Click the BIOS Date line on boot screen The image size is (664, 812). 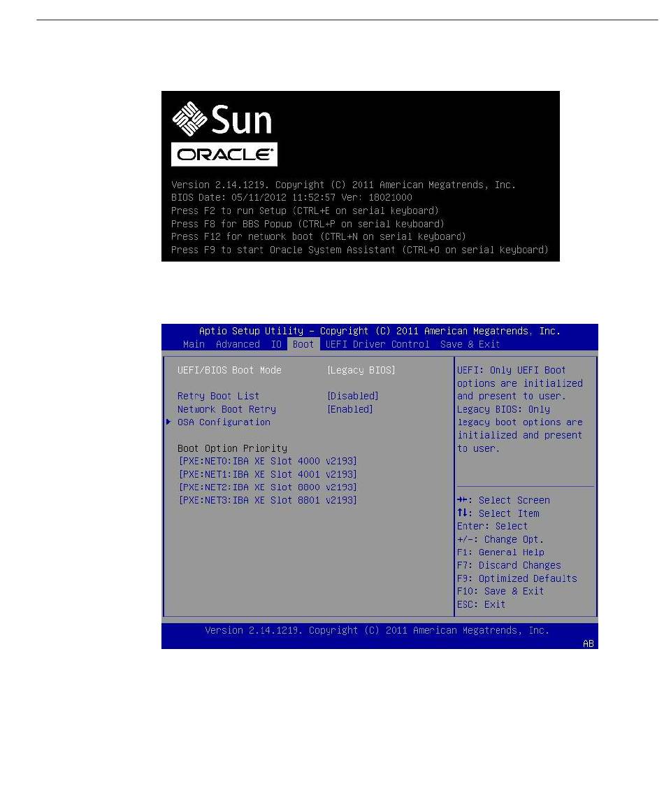(292, 197)
